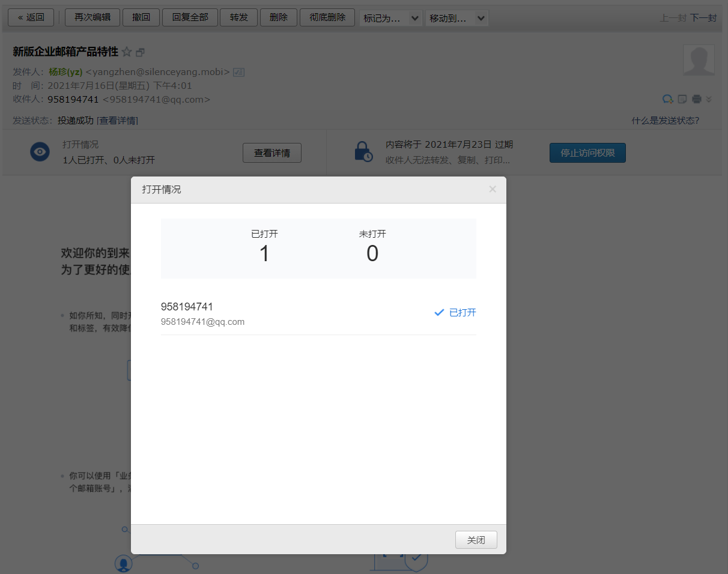The height and width of the screenshot is (574, 728).
Task: Close dialog with the X icon
Action: point(493,189)
